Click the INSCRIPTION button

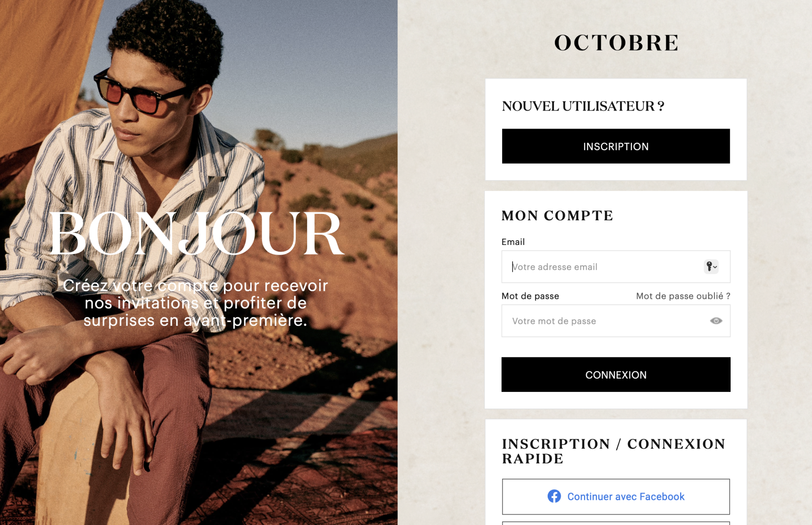click(x=616, y=146)
